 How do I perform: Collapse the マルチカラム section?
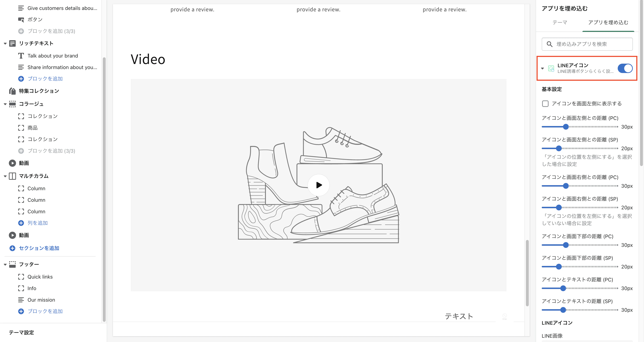pos(5,176)
